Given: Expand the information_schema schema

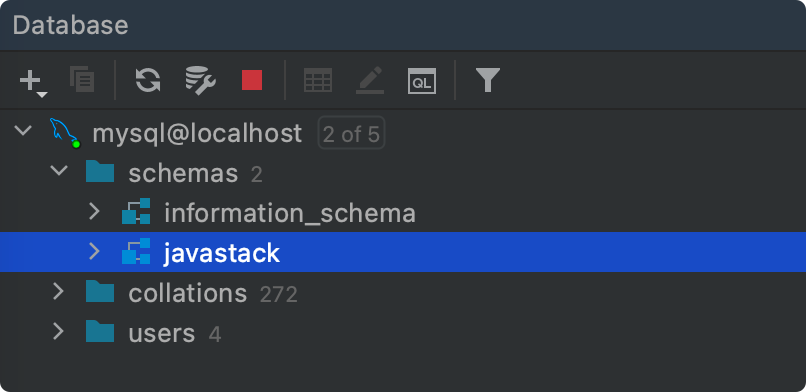Looking at the screenshot, I should click(94, 211).
